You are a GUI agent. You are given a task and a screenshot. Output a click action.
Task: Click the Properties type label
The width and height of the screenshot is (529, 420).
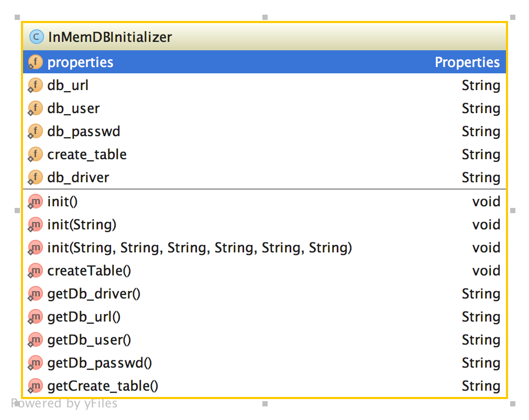[467, 63]
